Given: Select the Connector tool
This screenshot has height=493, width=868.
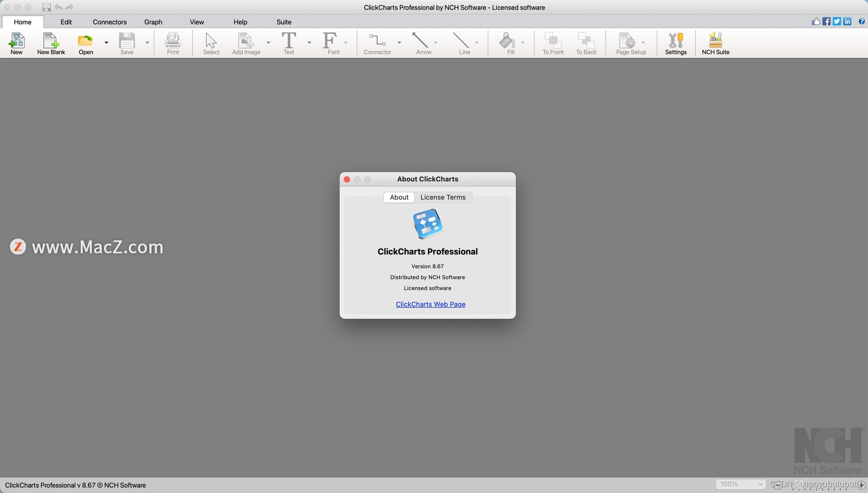Looking at the screenshot, I should [377, 43].
